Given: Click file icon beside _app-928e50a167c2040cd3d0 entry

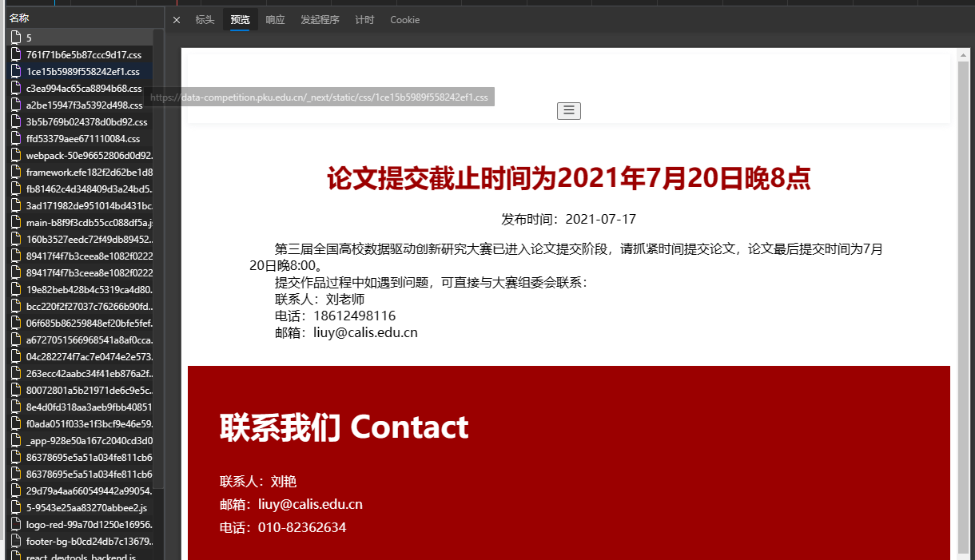Looking at the screenshot, I should pos(15,441).
